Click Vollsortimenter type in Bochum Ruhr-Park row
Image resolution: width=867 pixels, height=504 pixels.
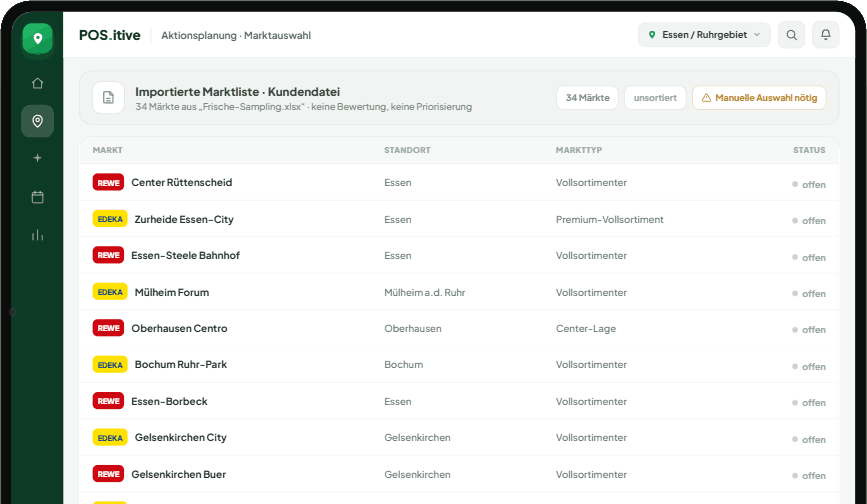pos(591,365)
